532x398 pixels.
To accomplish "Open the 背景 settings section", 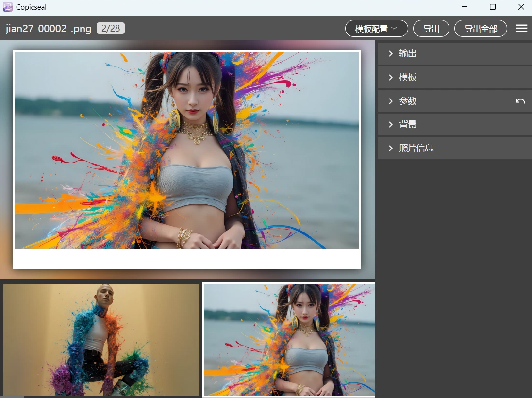I will [x=454, y=125].
